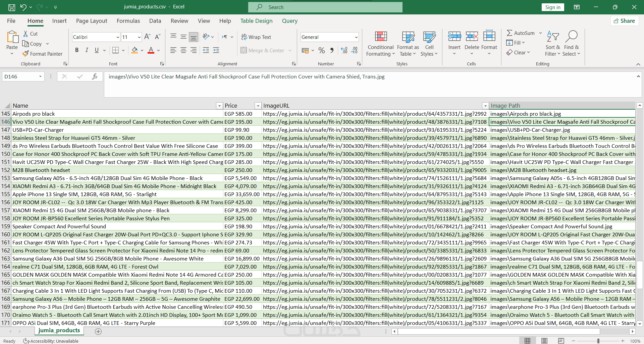Image resolution: width=644 pixels, height=344 pixels.
Task: Click the Format cells icon
Action: pyautogui.click(x=489, y=37)
